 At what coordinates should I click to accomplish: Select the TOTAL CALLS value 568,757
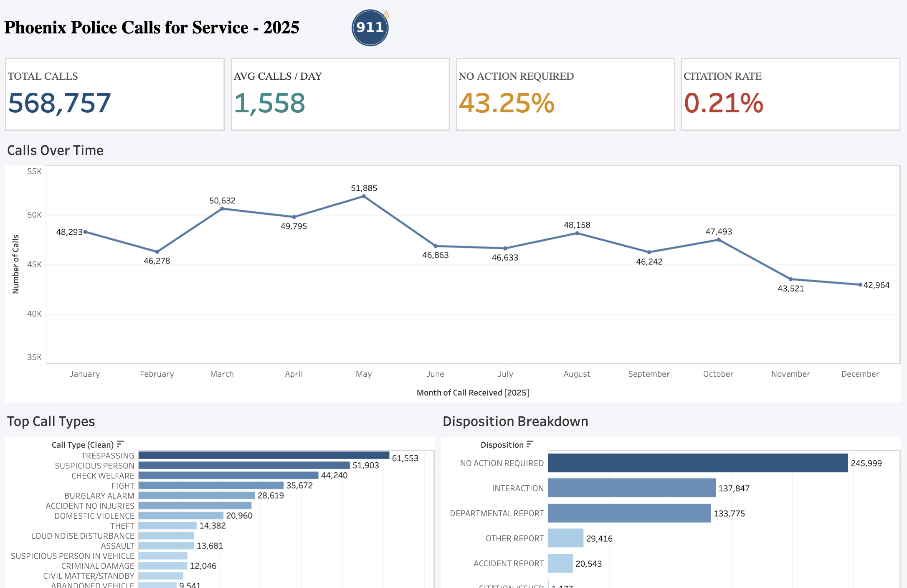pos(60,103)
